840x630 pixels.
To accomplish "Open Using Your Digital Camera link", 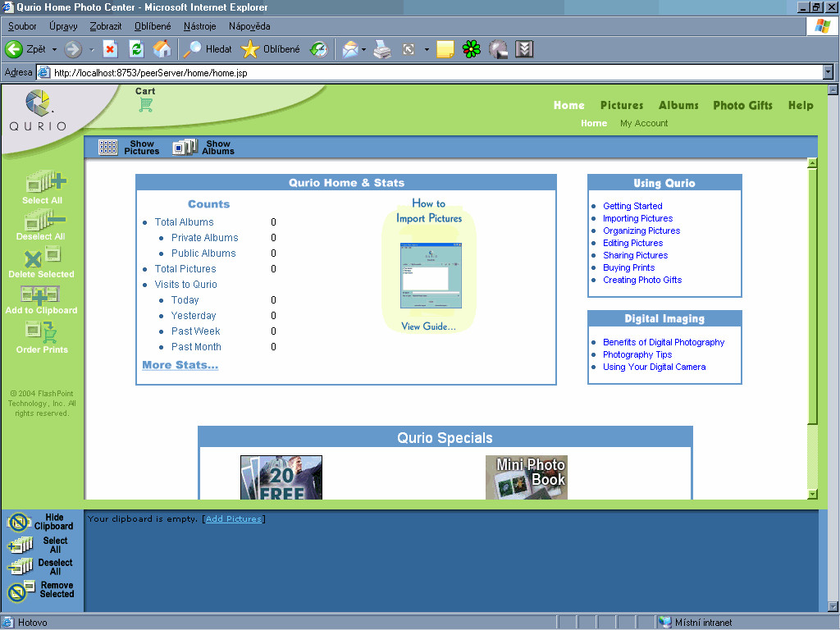I will pyautogui.click(x=654, y=367).
